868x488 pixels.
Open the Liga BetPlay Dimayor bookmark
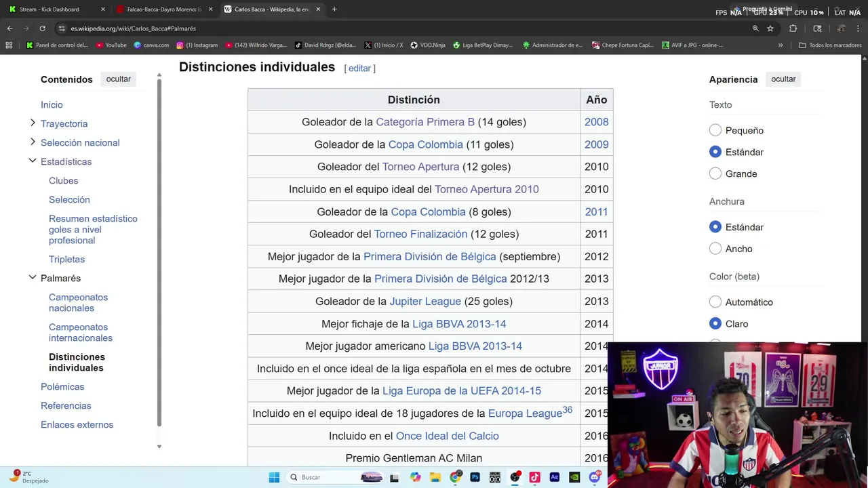(x=483, y=45)
